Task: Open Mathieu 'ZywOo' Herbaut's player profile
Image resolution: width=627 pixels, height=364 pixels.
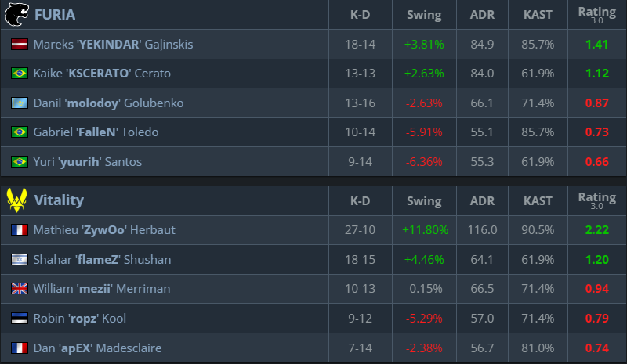Action: click(x=104, y=230)
